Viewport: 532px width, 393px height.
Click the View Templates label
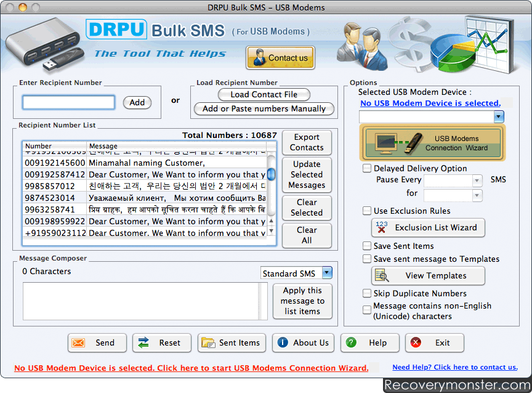[436, 275]
